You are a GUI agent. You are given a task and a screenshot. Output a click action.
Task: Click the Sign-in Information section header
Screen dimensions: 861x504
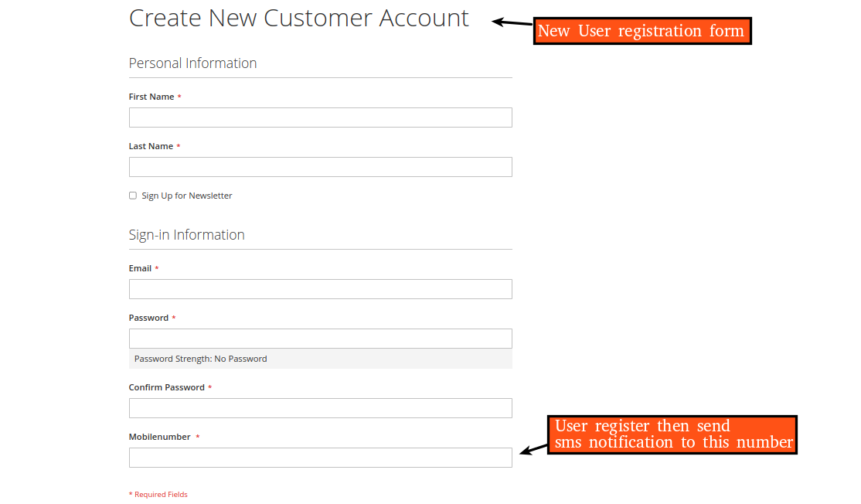pos(186,234)
